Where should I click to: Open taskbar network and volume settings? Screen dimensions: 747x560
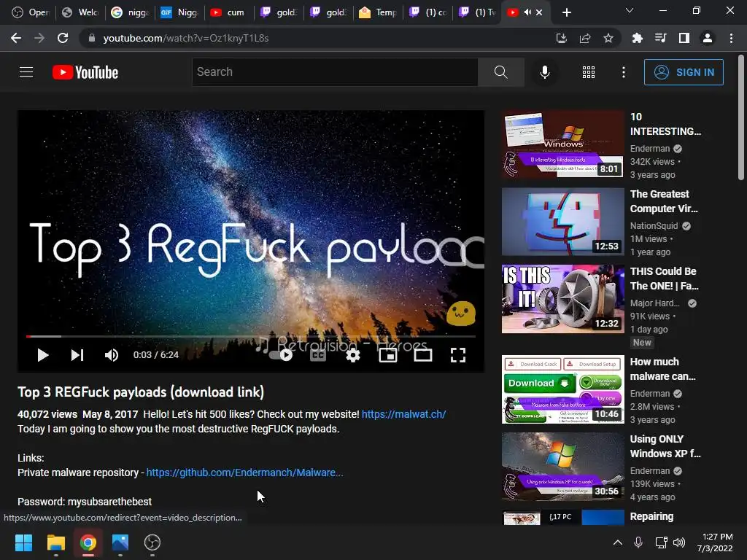coord(670,542)
